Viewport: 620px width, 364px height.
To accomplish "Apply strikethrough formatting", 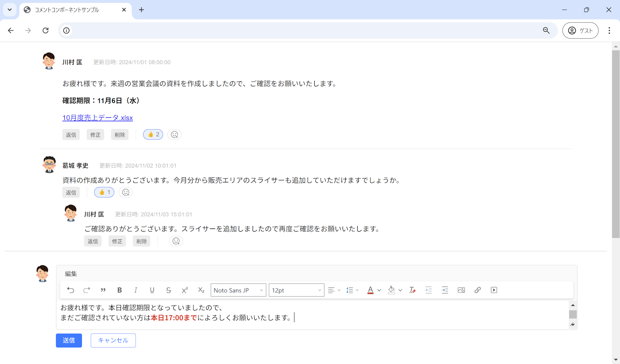I will (x=168, y=290).
